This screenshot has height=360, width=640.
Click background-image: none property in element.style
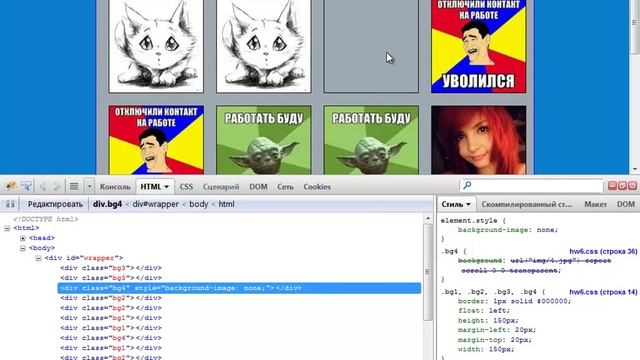click(508, 230)
